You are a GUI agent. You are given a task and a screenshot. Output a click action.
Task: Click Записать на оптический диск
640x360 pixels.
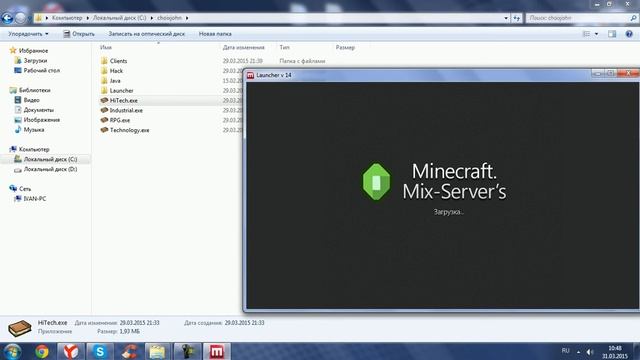147,34
